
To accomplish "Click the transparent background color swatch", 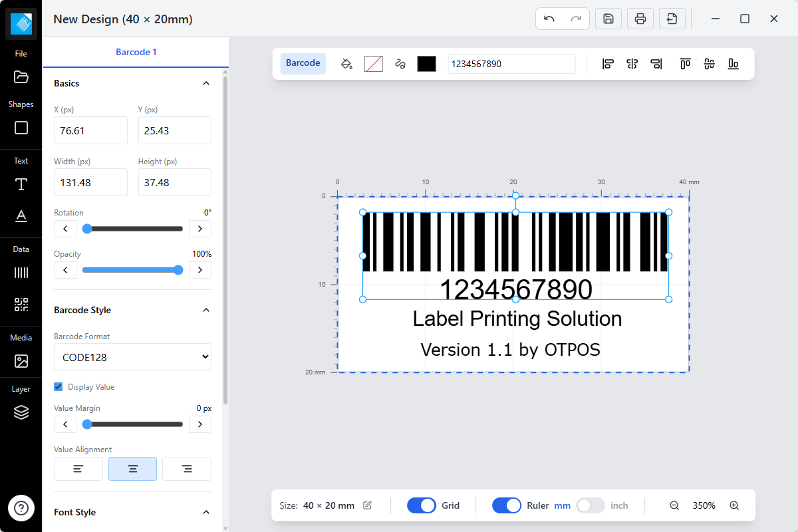I will [373, 64].
